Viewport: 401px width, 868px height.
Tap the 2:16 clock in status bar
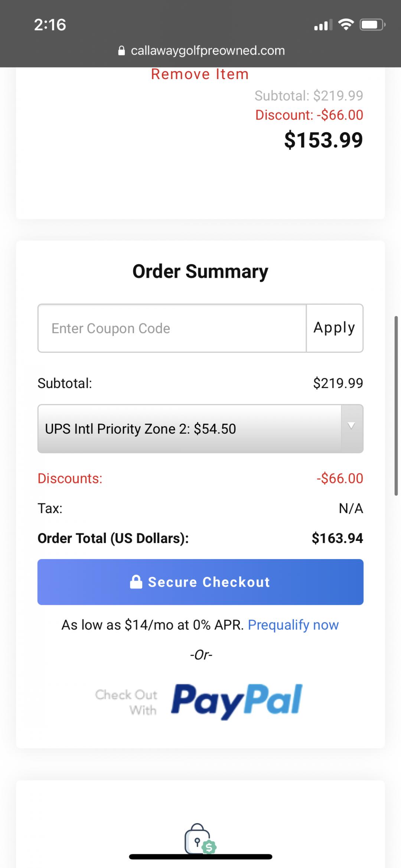point(50,25)
